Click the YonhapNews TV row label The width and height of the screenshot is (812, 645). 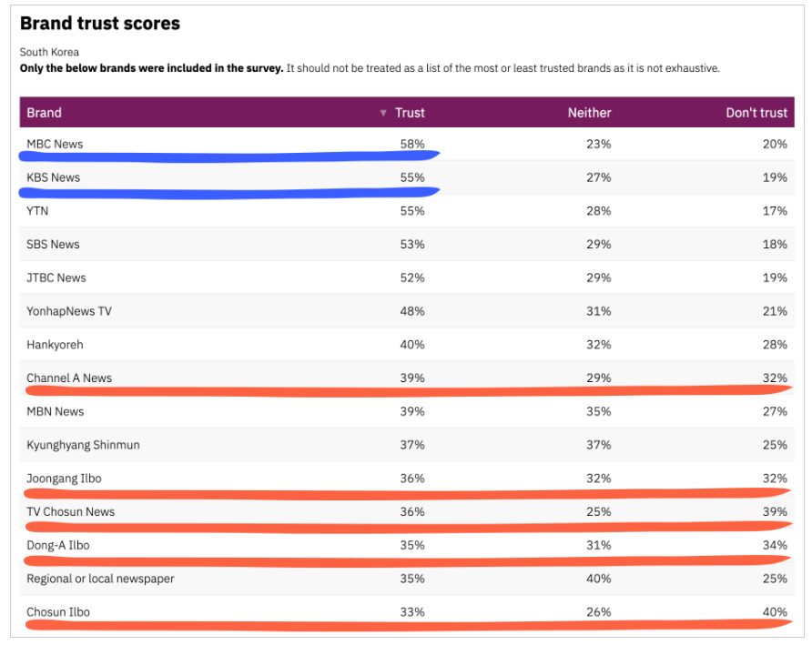tap(69, 311)
